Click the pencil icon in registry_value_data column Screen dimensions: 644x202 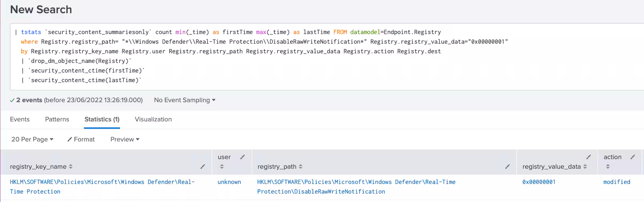tap(588, 157)
